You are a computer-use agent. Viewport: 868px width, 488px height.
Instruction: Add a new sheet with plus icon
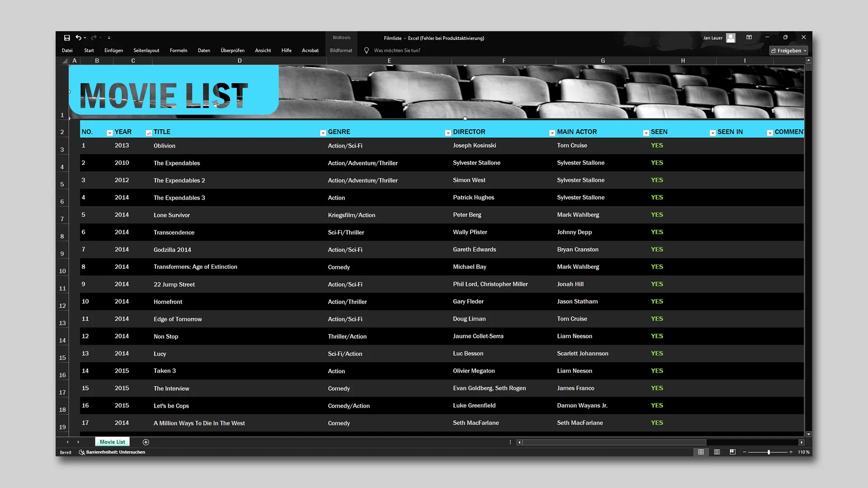click(146, 442)
